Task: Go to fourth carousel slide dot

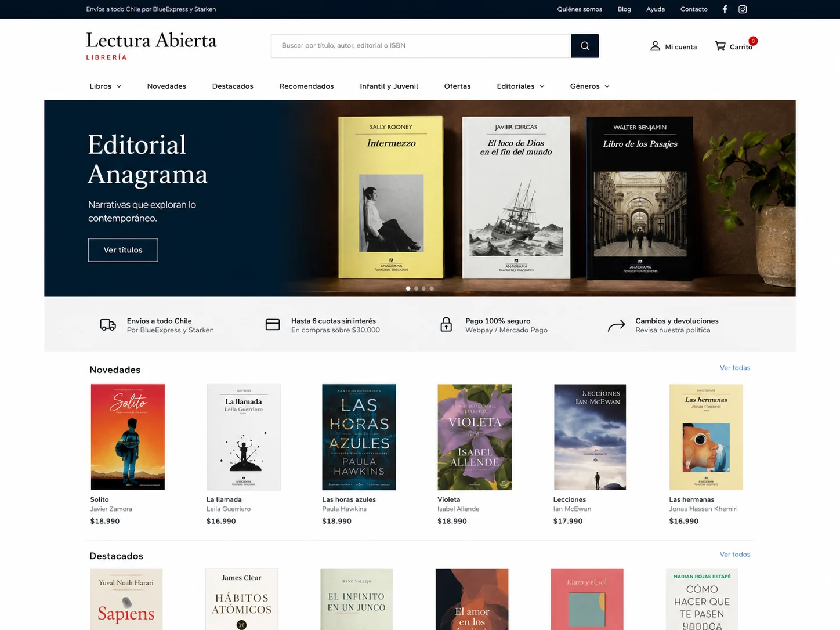Action: [432, 288]
